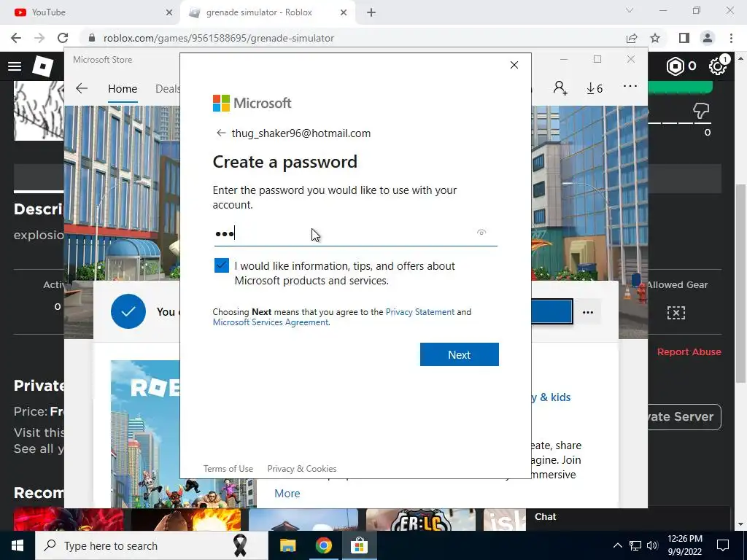The image size is (747, 560).
Task: Open the Windows Start menu
Action: click(18, 545)
